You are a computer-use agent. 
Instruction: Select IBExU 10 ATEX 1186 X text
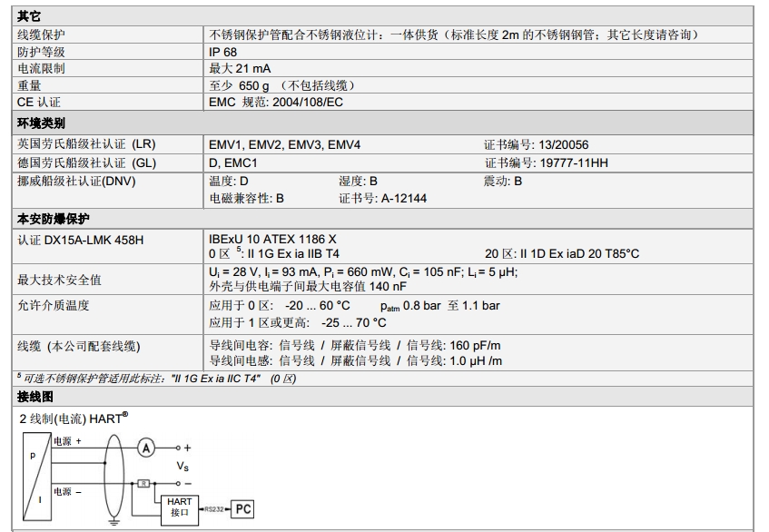point(272,240)
